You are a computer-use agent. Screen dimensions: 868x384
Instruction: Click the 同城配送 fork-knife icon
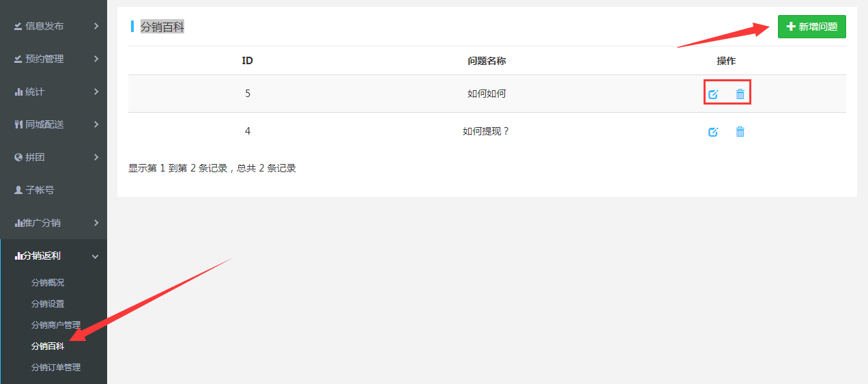point(18,124)
